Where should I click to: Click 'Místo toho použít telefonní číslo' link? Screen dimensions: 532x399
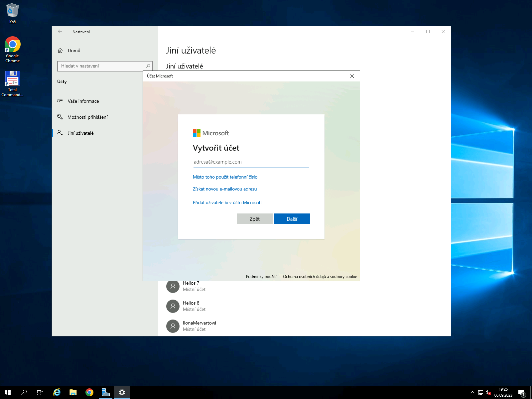[225, 177]
